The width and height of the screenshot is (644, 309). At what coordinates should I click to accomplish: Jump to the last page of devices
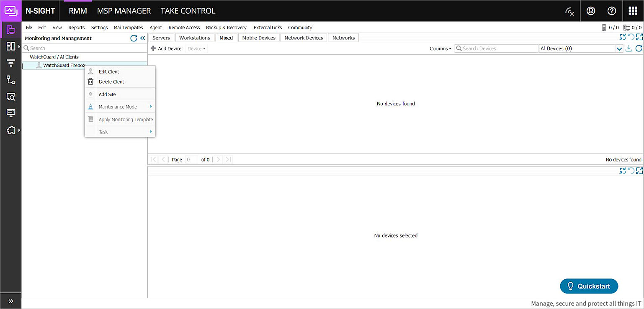click(x=228, y=159)
